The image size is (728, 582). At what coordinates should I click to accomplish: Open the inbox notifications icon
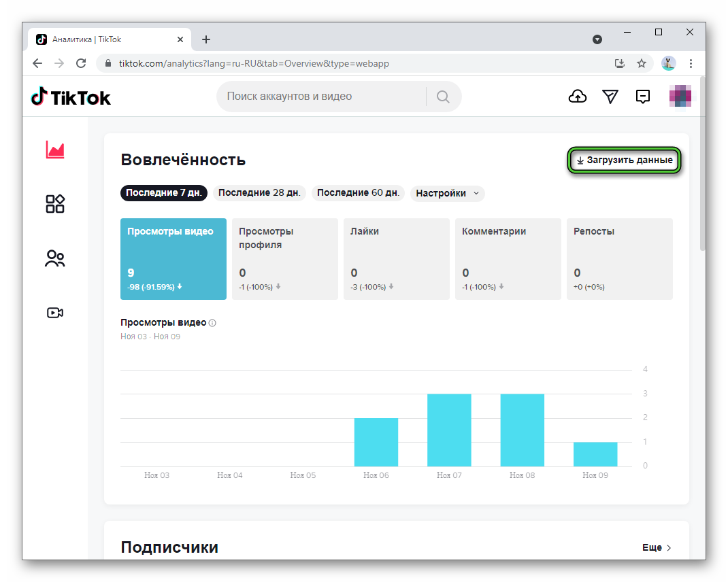[x=643, y=97]
